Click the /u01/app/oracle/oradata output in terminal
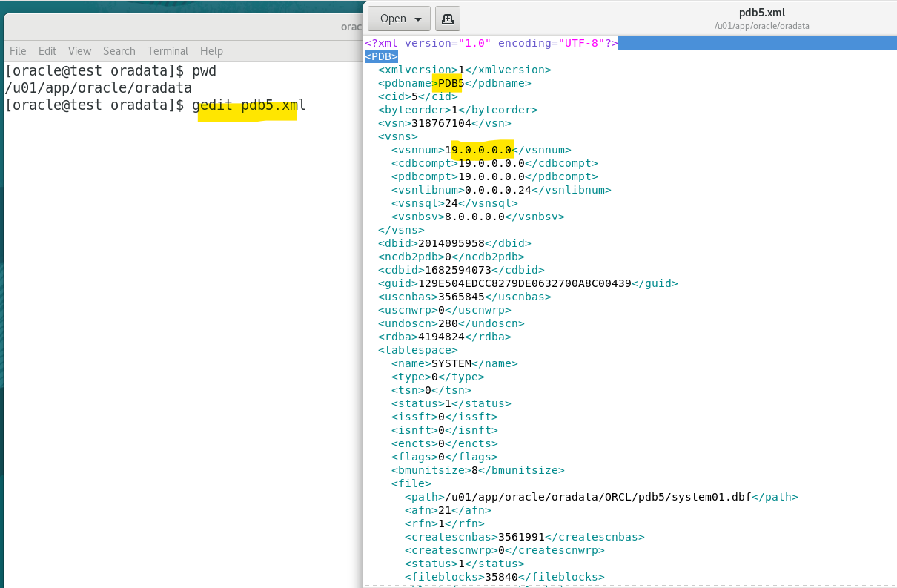Viewport: 897px width, 588px height. point(99,88)
